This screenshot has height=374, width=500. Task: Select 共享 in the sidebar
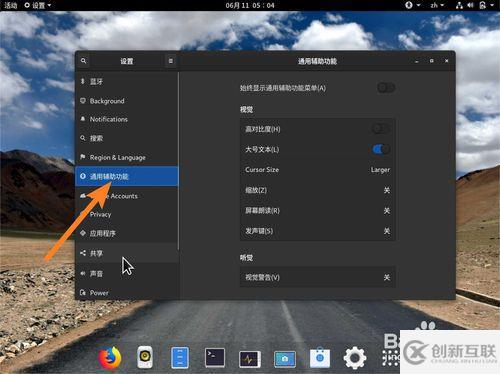pyautogui.click(x=127, y=253)
